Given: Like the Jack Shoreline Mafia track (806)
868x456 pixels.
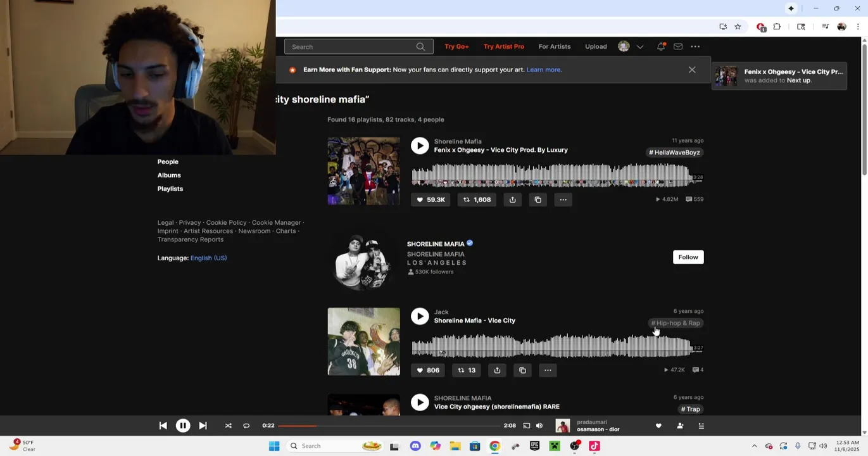Looking at the screenshot, I should click(x=428, y=370).
